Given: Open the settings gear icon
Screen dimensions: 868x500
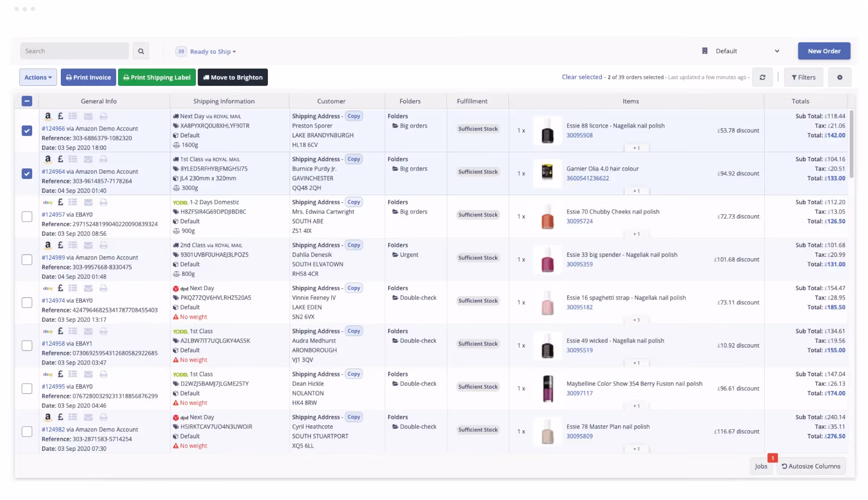Looking at the screenshot, I should 839,77.
